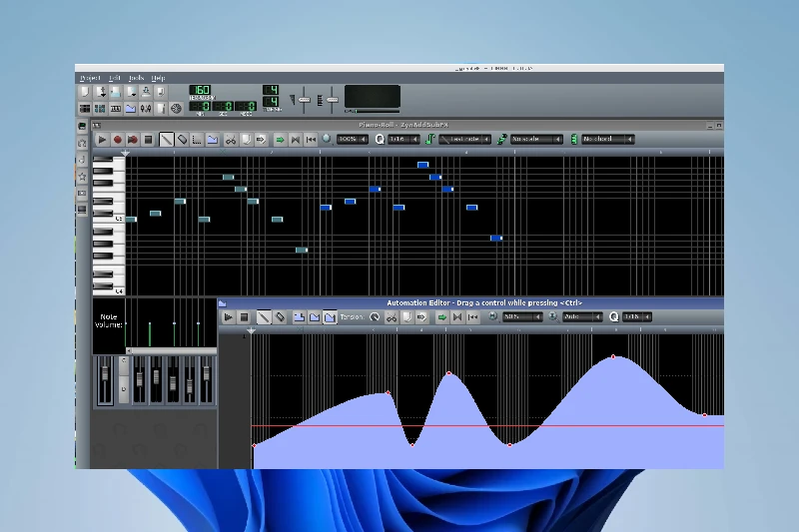799x532 pixels.
Task: Create a new project with toolbar icon
Action: [x=85, y=92]
